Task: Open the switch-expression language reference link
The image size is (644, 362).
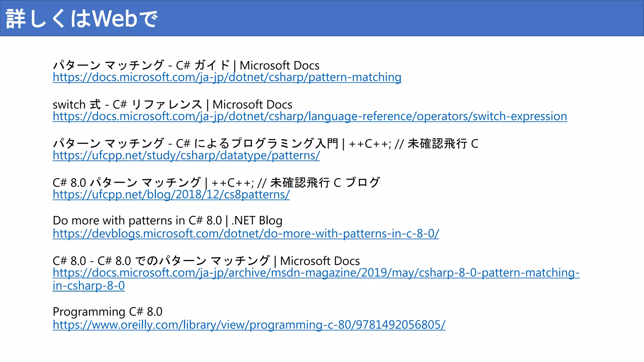Action: point(310,117)
